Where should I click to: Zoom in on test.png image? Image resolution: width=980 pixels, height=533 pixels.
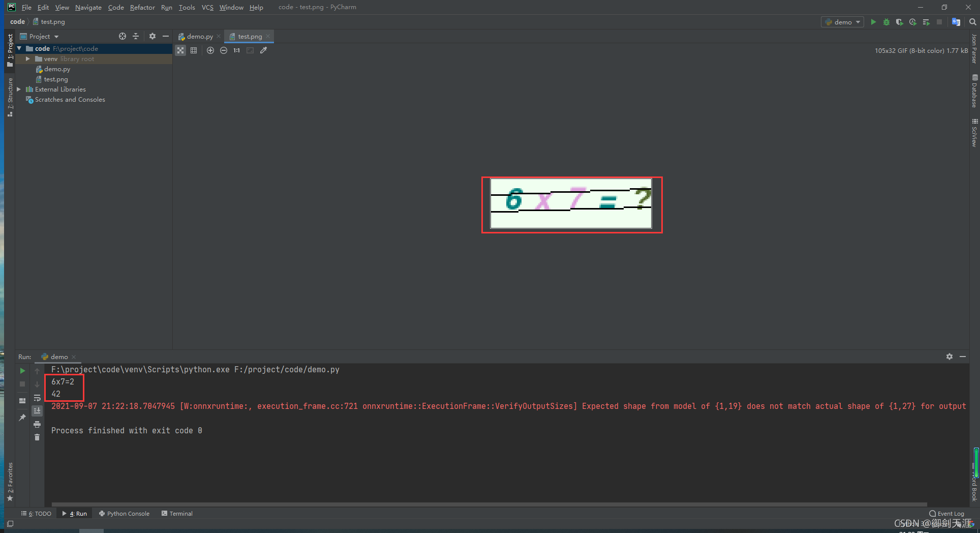pyautogui.click(x=210, y=50)
